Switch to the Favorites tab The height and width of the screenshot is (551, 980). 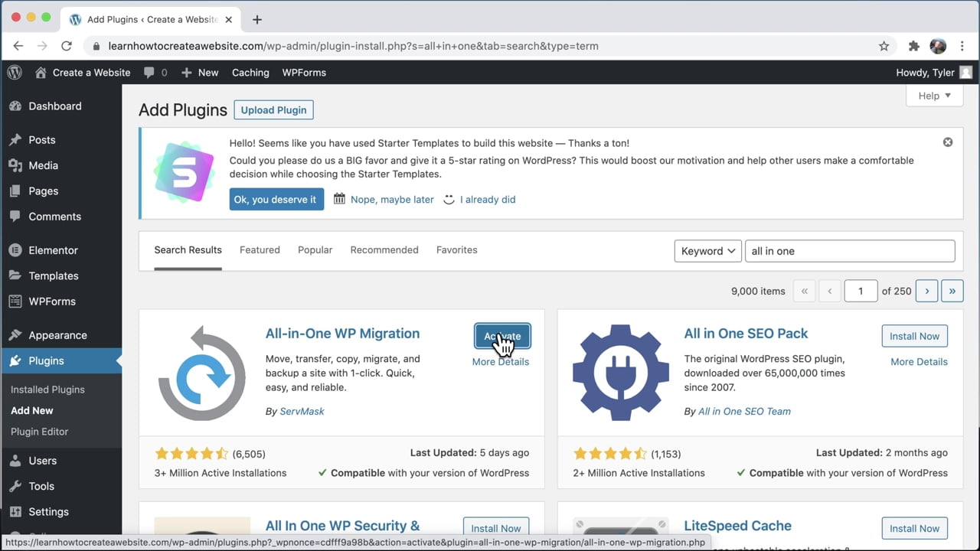456,250
